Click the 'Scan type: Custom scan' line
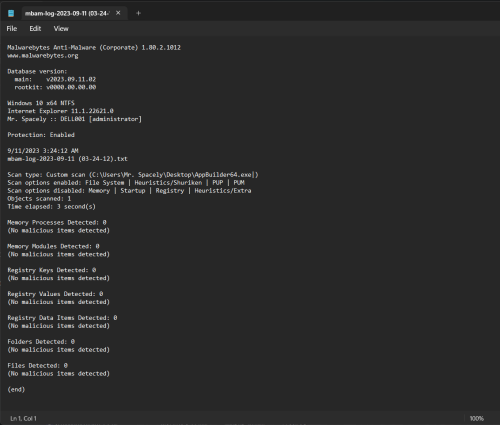The width and height of the screenshot is (500, 425). 133,175
